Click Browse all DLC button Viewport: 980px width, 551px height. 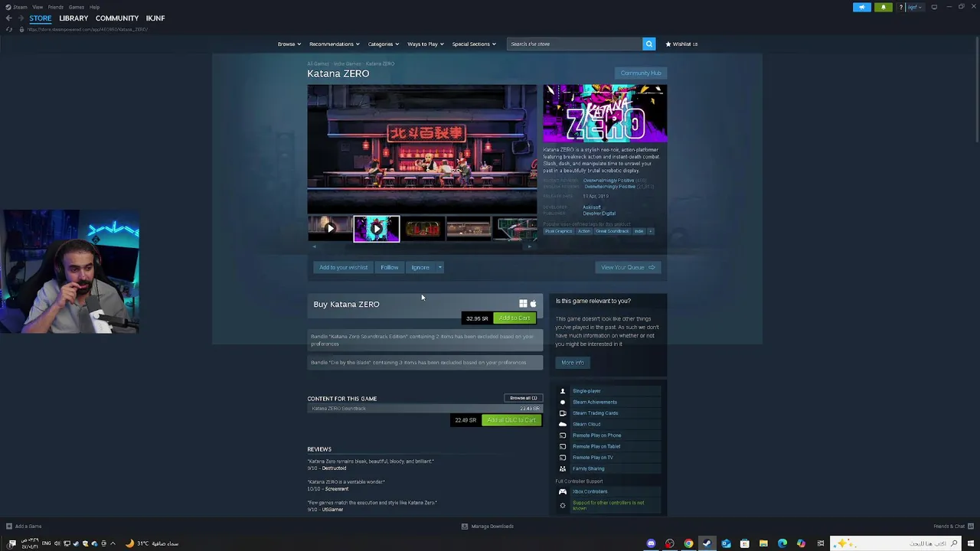point(524,398)
